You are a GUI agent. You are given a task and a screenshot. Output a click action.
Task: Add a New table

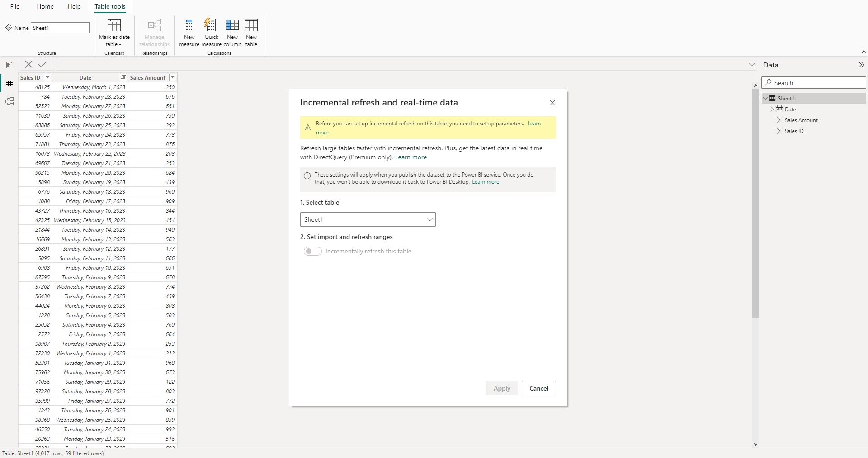[251, 33]
